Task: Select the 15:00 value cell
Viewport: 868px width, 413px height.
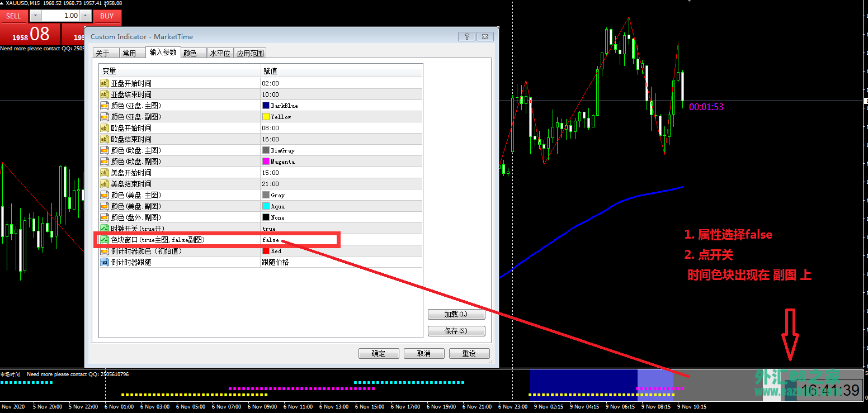Action: coord(341,173)
